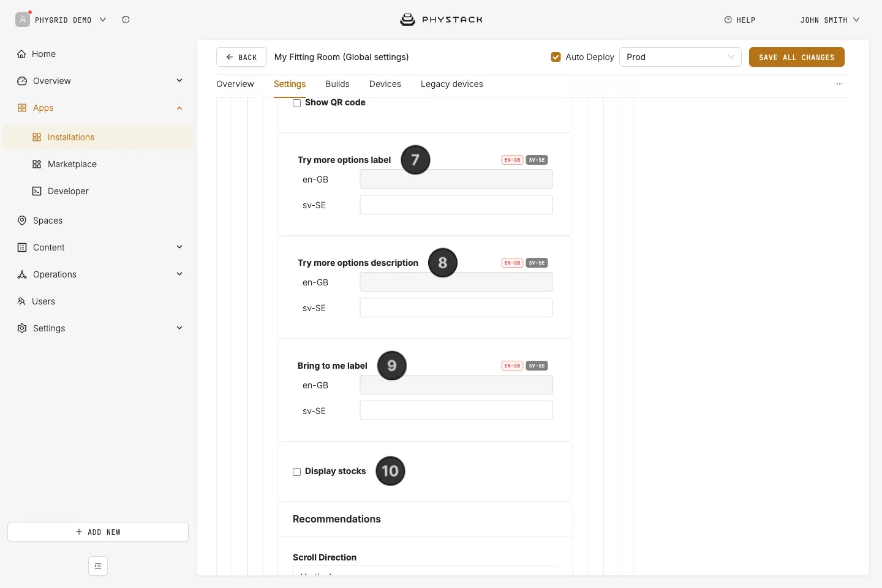Enable the Display stocks checkbox
This screenshot has height=588, width=882.
coord(296,472)
